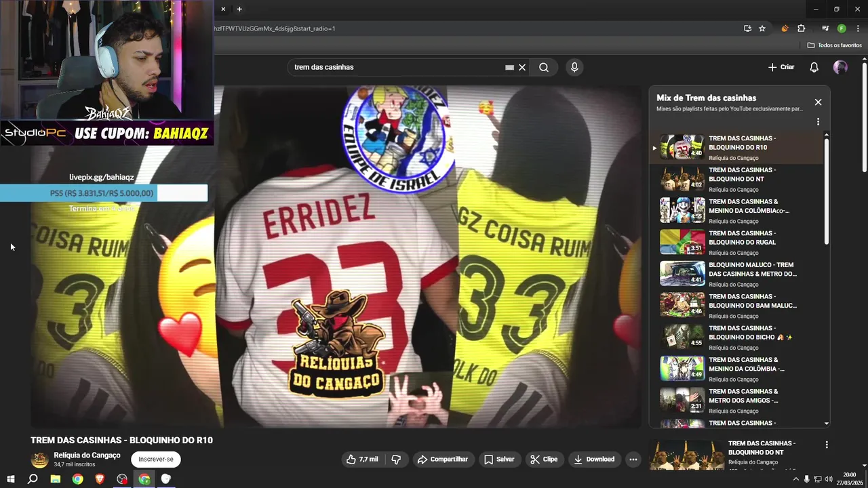Subscribe using the Inscrever-se button
This screenshot has height=488, width=868.
tap(156, 459)
